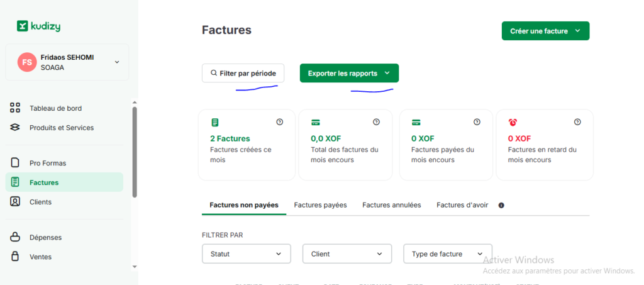Image resolution: width=644 pixels, height=285 pixels.
Task: Open Produits et Services section
Action: tap(61, 128)
